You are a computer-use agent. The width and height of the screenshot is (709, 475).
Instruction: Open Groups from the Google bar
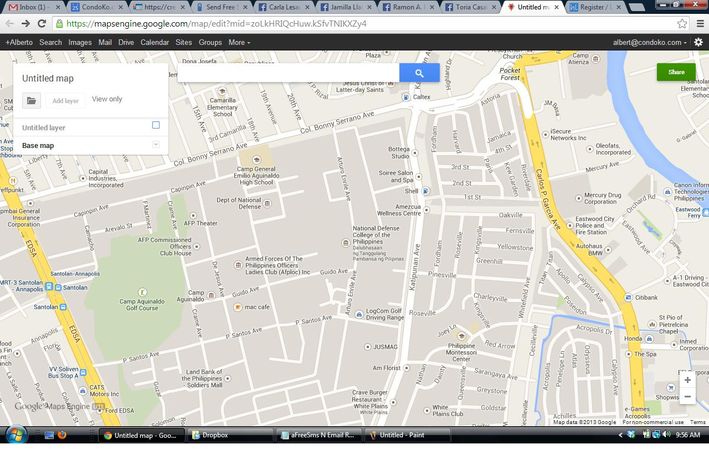pyautogui.click(x=210, y=42)
